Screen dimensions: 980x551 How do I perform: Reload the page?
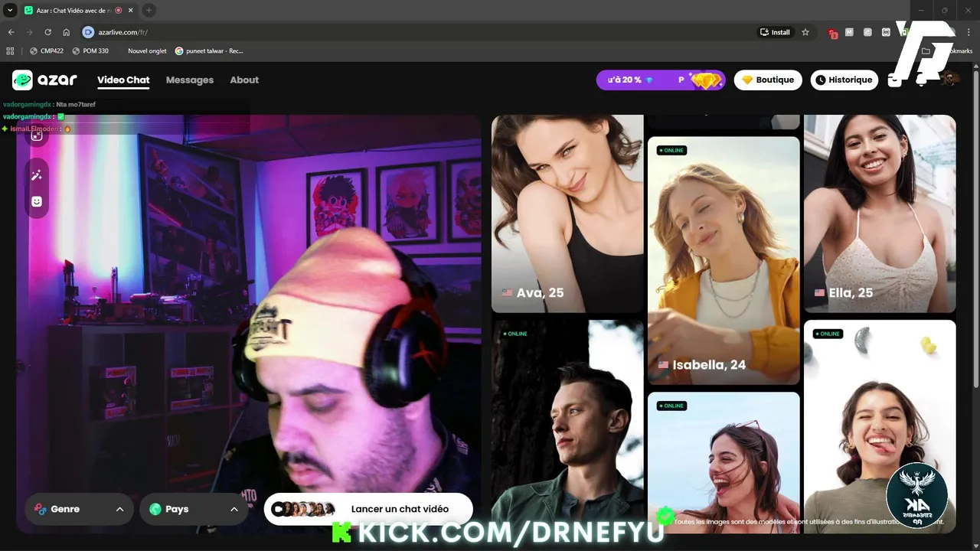click(x=47, y=32)
